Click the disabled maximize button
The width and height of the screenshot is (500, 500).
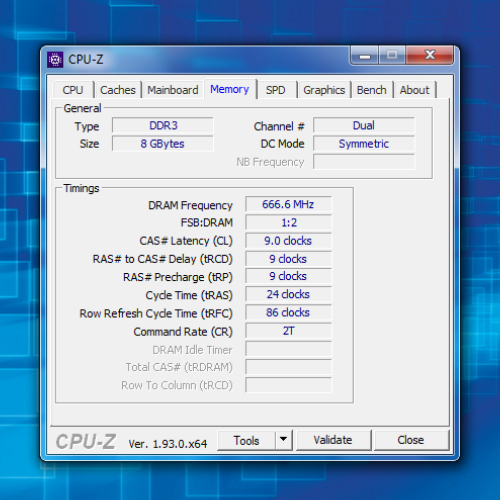tap(392, 55)
